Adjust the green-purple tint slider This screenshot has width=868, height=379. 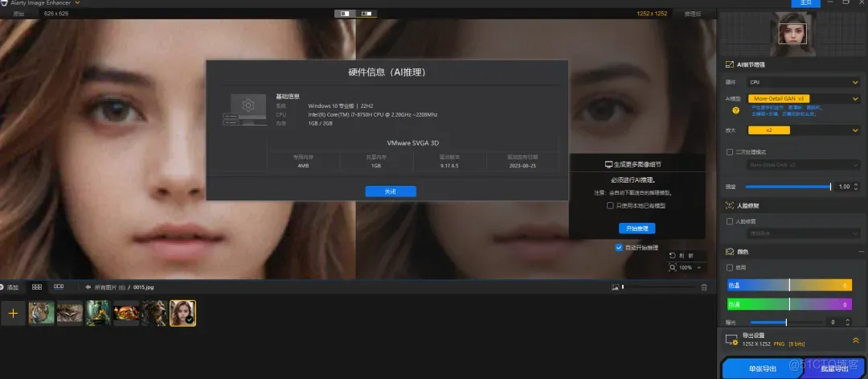[x=789, y=304]
